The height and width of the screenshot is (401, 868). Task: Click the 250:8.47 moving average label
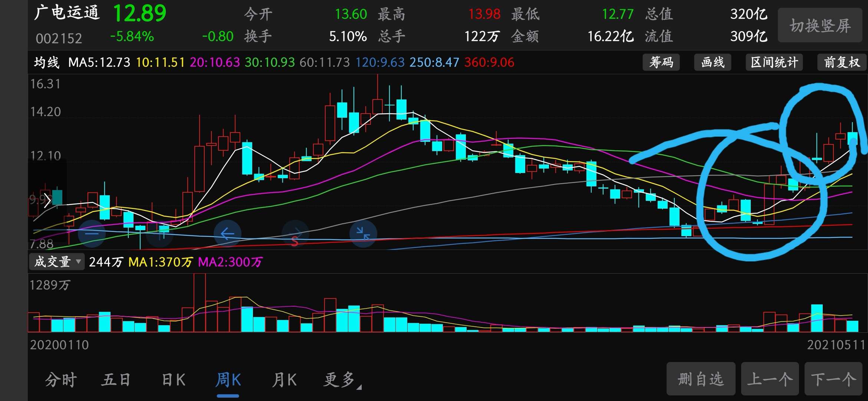[434, 62]
